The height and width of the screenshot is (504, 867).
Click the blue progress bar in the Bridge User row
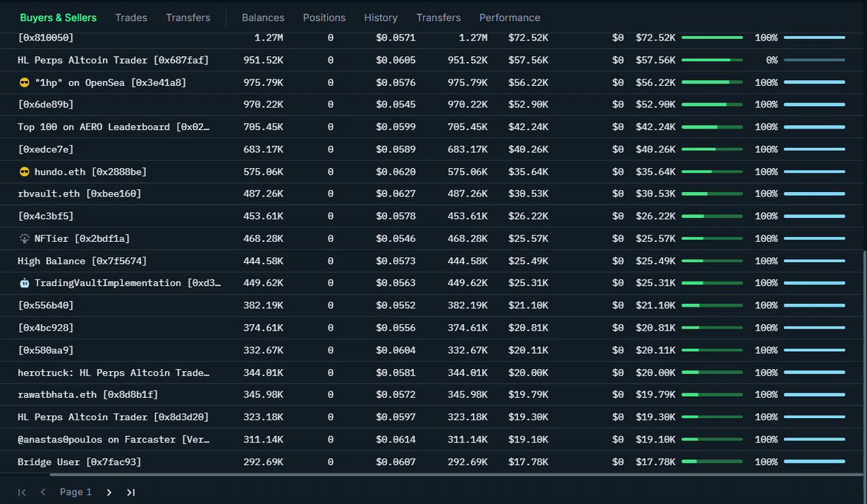(x=814, y=462)
